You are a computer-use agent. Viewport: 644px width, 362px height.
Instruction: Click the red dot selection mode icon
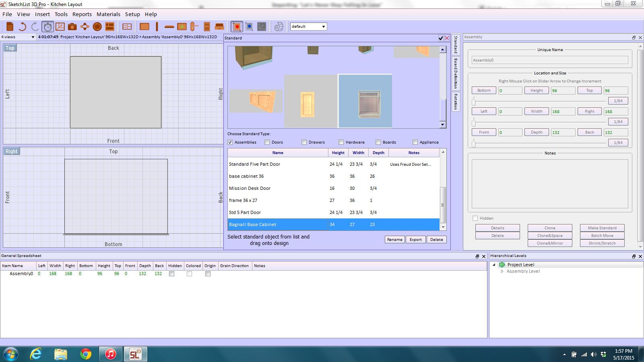pos(237,27)
